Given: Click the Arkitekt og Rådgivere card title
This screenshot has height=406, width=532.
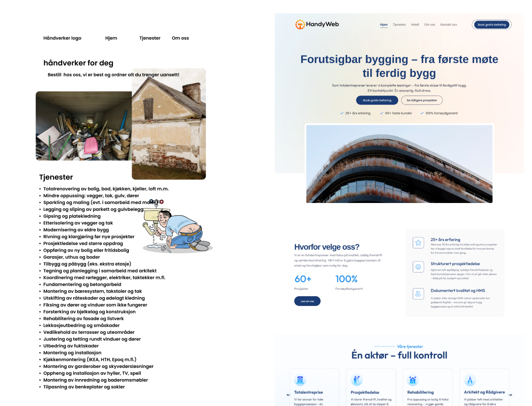Looking at the screenshot, I should [484, 392].
